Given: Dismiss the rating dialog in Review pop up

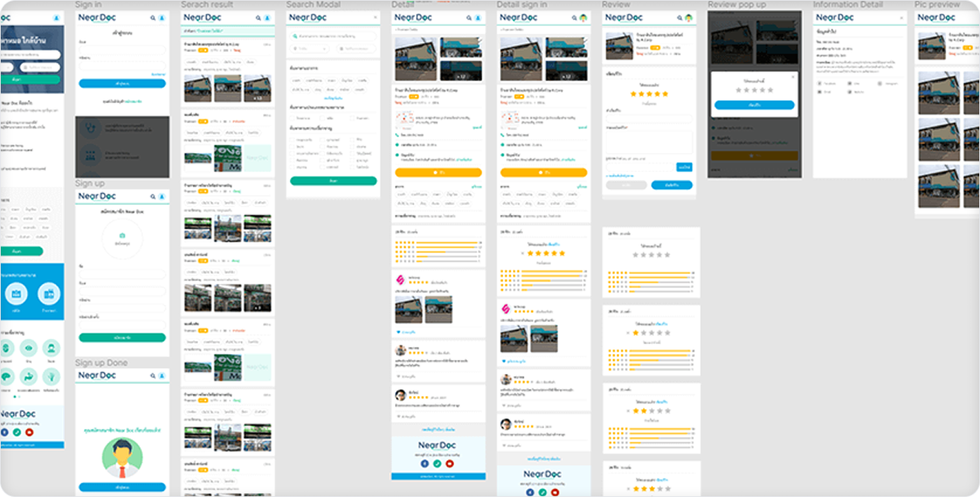Looking at the screenshot, I should [793, 76].
